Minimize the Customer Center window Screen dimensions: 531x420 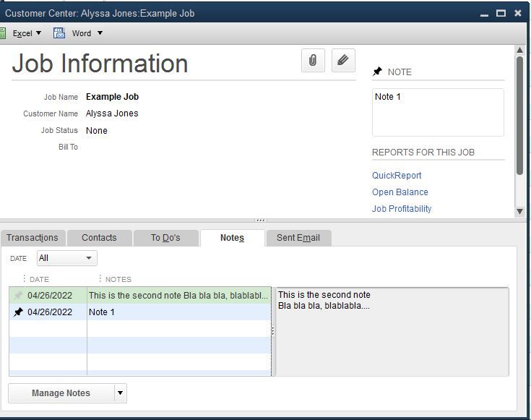tap(484, 14)
